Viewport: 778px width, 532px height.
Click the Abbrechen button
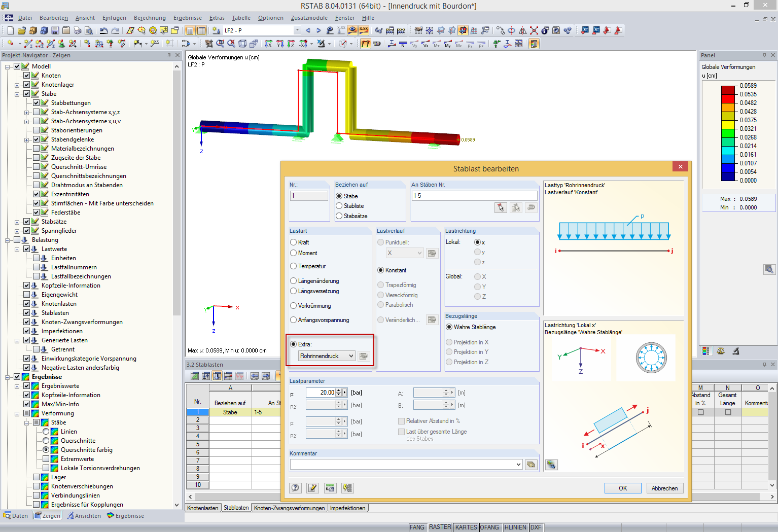click(x=665, y=488)
